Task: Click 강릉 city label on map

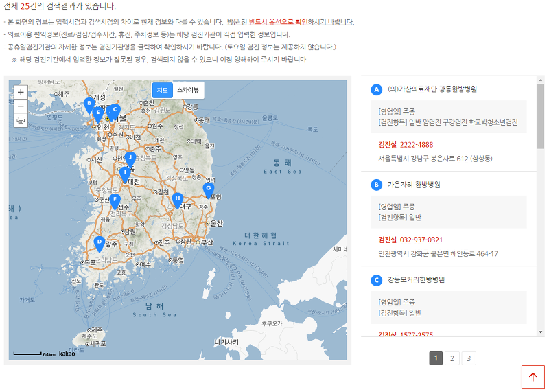Action: pyautogui.click(x=193, y=106)
